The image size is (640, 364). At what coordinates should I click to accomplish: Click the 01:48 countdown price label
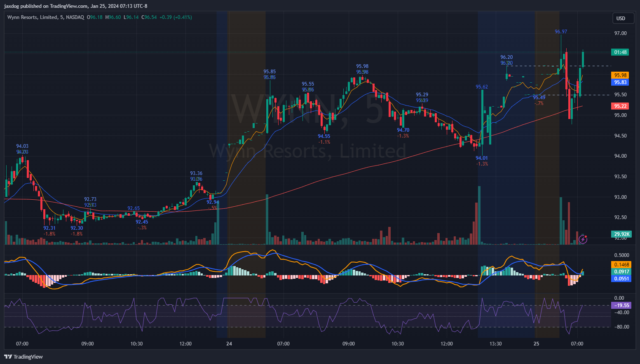point(620,52)
